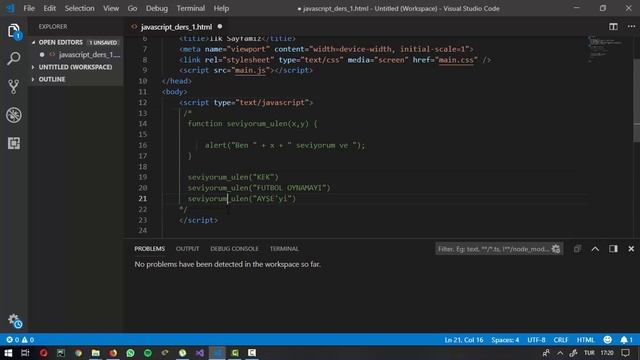This screenshot has width=640, height=360.
Task: Click the VS Code logo in title bar
Action: (10, 8)
